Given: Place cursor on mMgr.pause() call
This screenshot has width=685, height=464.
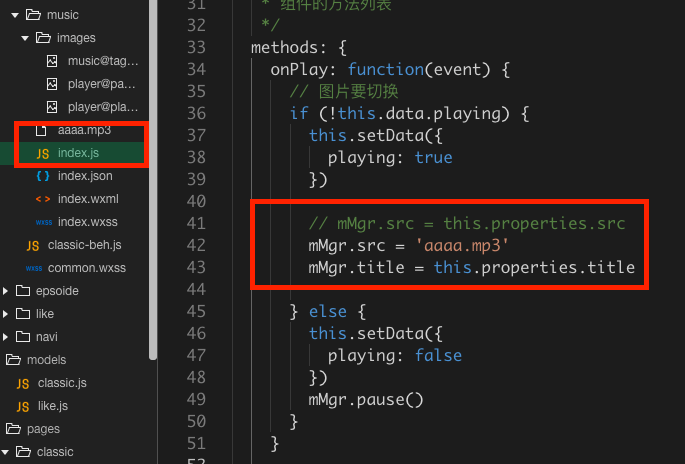Looking at the screenshot, I should (366, 400).
